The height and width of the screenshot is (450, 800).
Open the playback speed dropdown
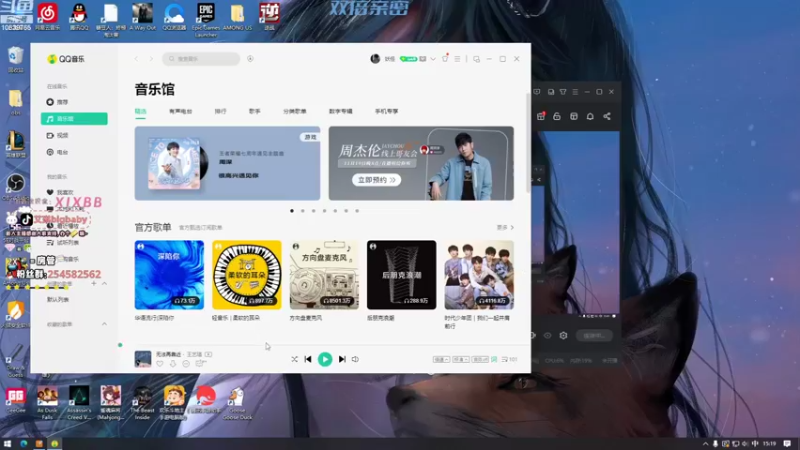pyautogui.click(x=441, y=360)
